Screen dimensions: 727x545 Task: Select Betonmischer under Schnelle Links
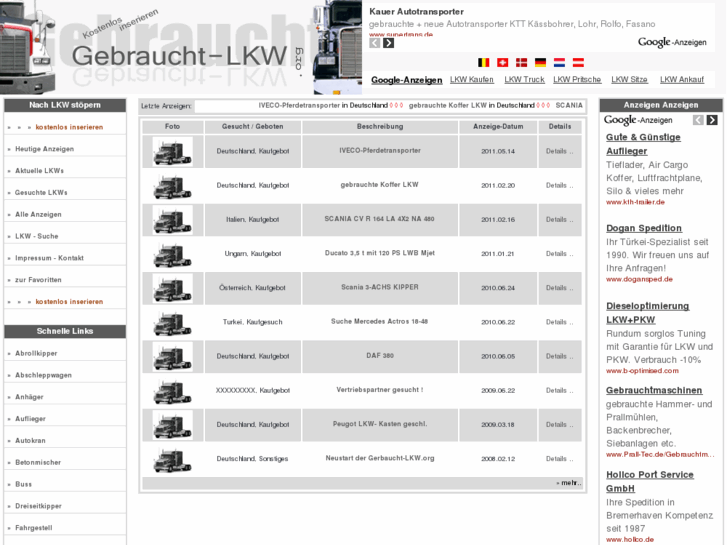pos(38,462)
